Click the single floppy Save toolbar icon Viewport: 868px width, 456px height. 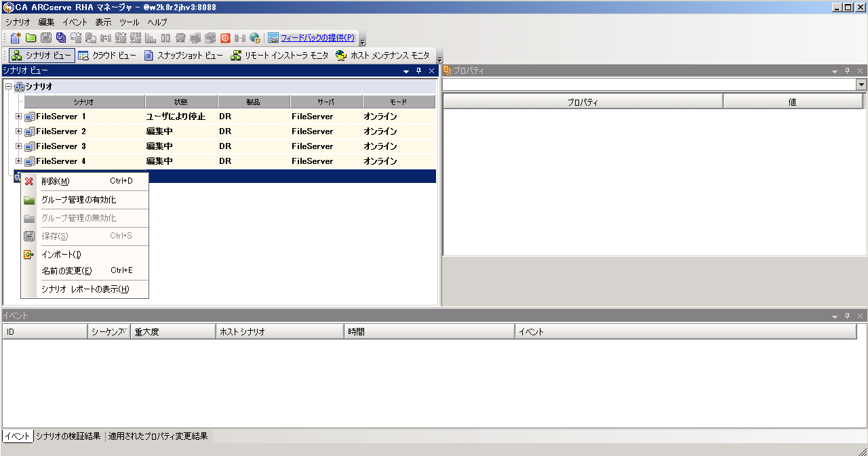pos(46,38)
